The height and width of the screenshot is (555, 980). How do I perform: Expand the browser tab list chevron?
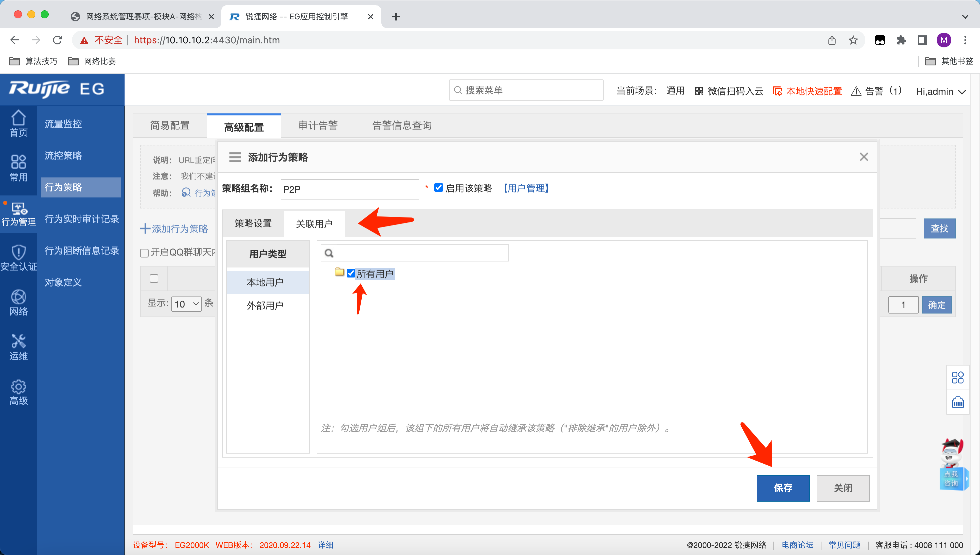965,16
